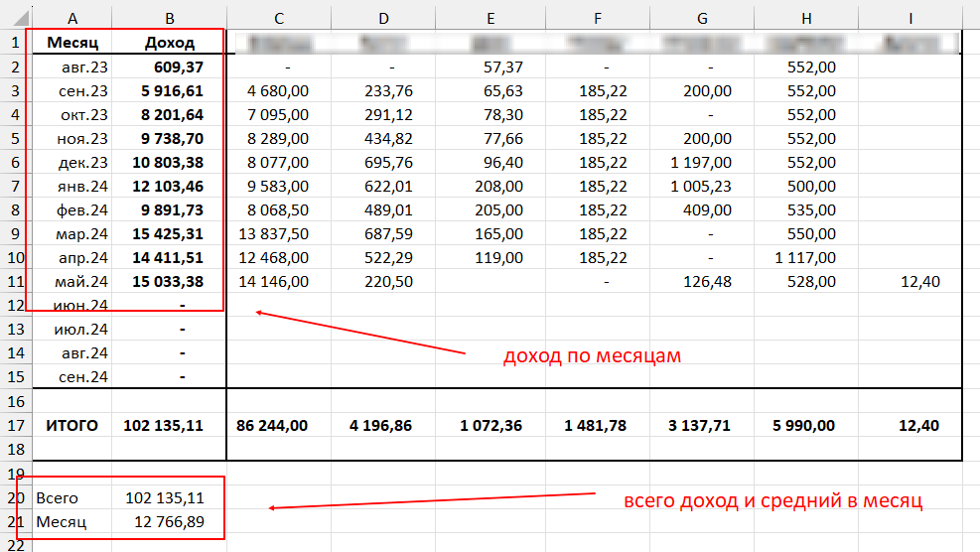The height and width of the screenshot is (552, 980).
Task: Click column E total 1 072,36
Action: point(490,425)
